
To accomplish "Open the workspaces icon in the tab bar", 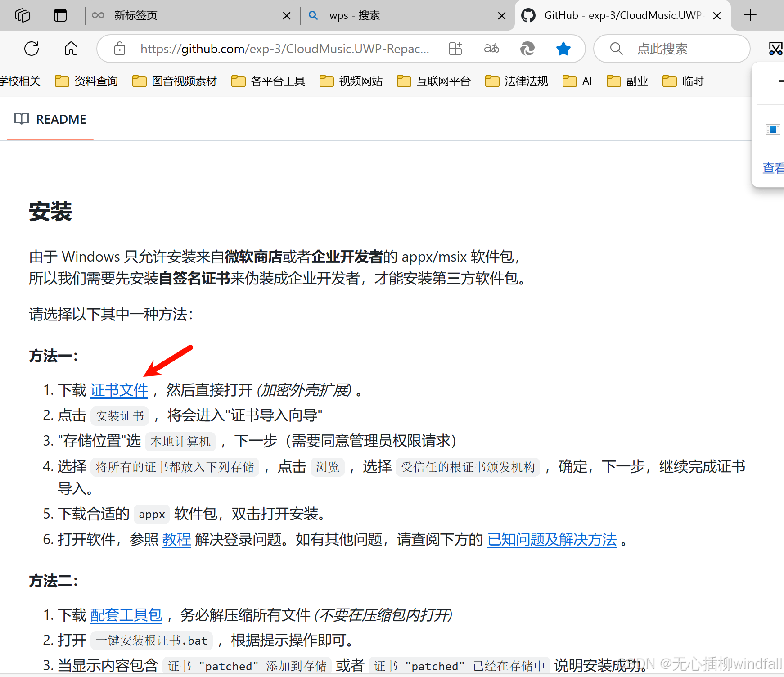I will tap(23, 15).
